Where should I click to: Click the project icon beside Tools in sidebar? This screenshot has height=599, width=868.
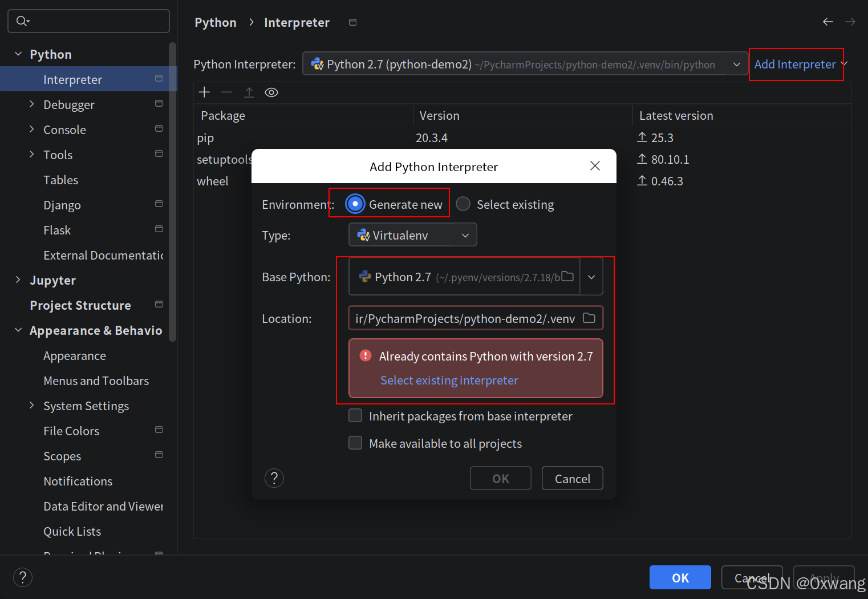click(159, 154)
